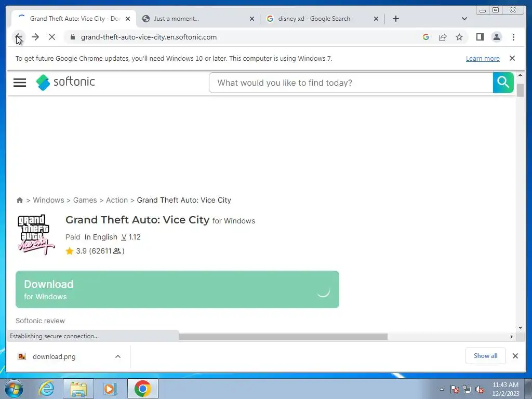Open the muted volume tray icon
This screenshot has width=532, height=399.
click(480, 389)
